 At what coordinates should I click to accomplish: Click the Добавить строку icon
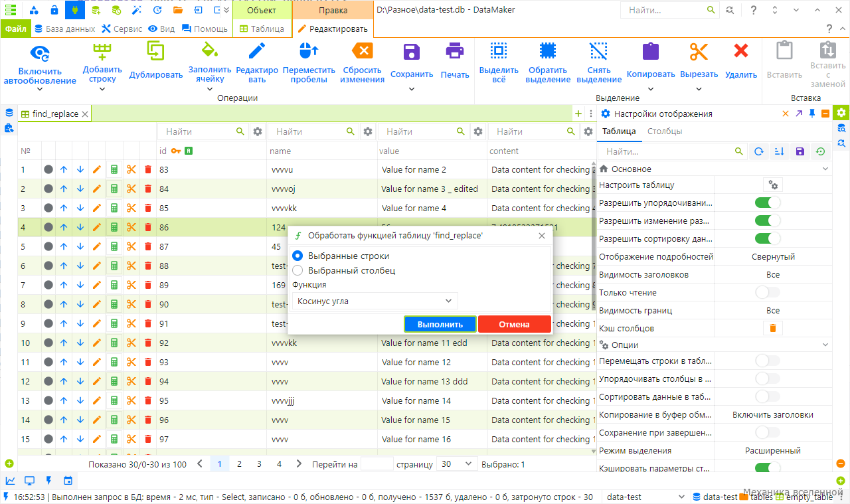coord(102,52)
